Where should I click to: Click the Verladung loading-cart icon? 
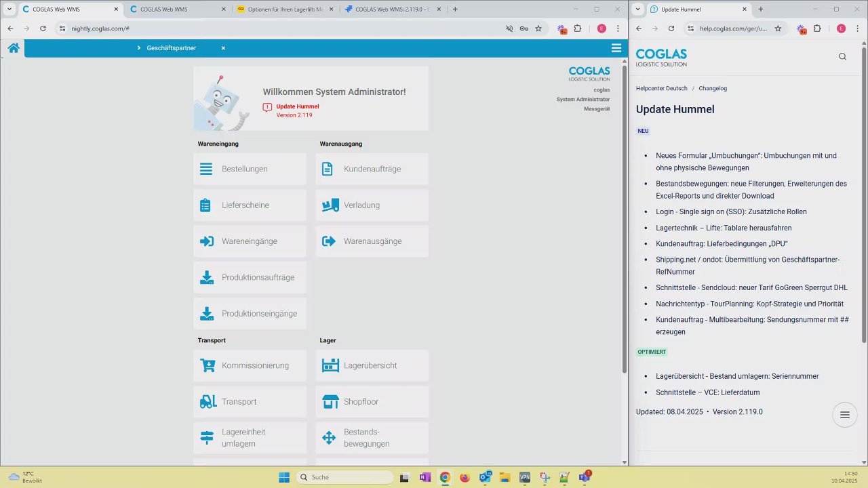pos(330,205)
